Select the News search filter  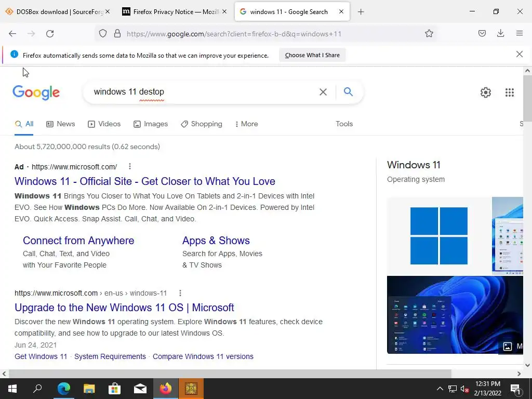(x=61, y=124)
